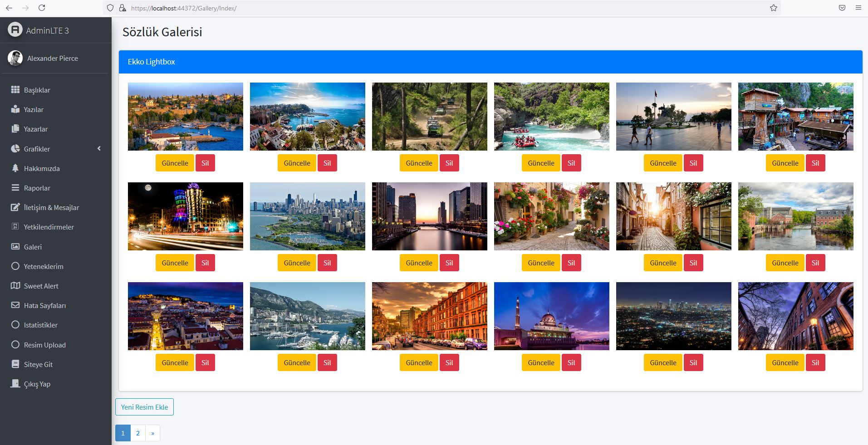This screenshot has width=868, height=445.
Task: Click the Yetkilendirmeler icon
Action: click(x=15, y=227)
